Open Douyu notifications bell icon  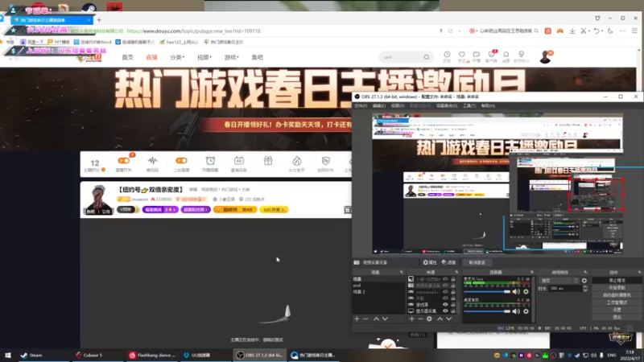coord(506,55)
